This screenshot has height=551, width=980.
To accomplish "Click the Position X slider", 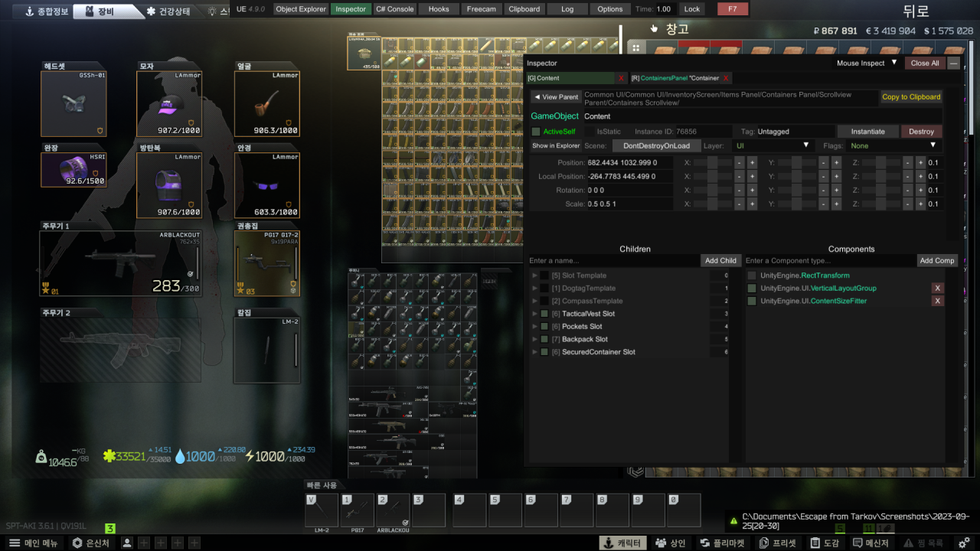I will tap(712, 163).
